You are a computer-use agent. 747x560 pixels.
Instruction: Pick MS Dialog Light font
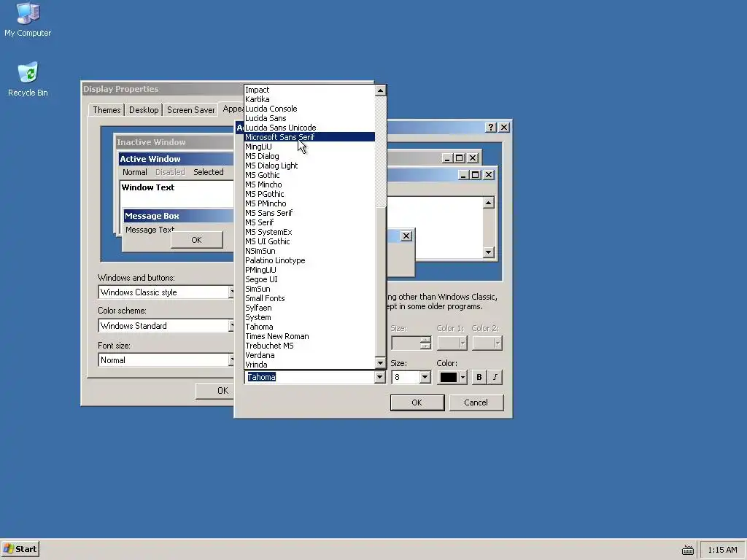pyautogui.click(x=309, y=166)
